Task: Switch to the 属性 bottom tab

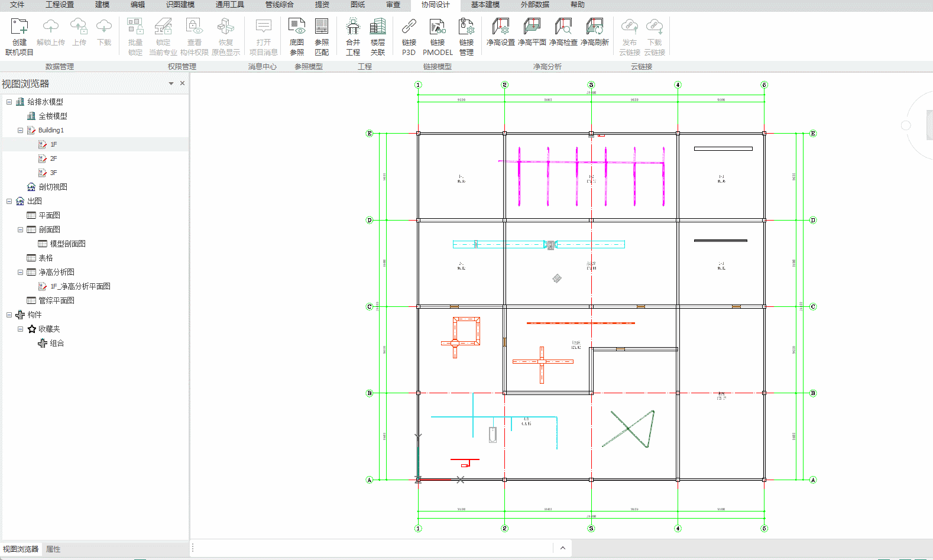Action: (x=53, y=549)
